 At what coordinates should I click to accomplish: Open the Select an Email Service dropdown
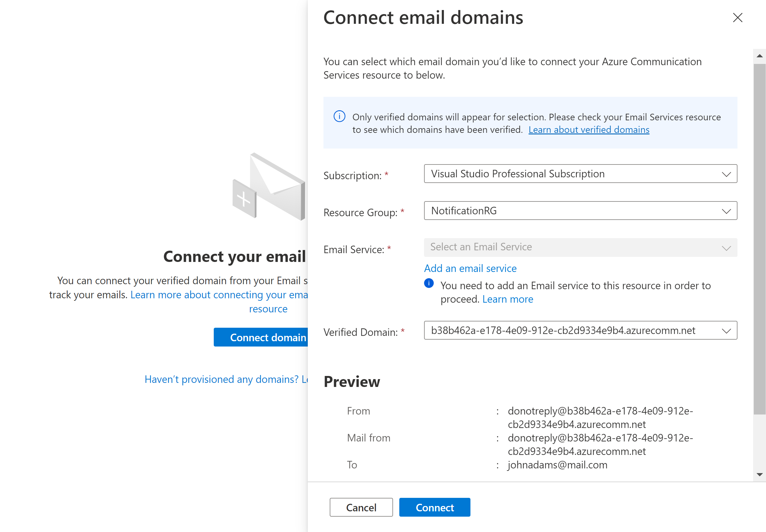point(580,247)
